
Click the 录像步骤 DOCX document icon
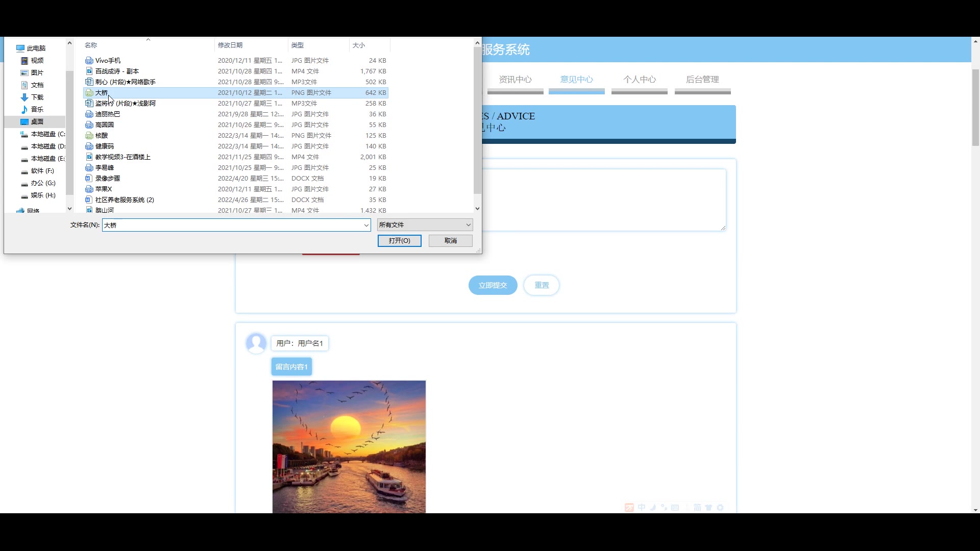[x=89, y=179]
